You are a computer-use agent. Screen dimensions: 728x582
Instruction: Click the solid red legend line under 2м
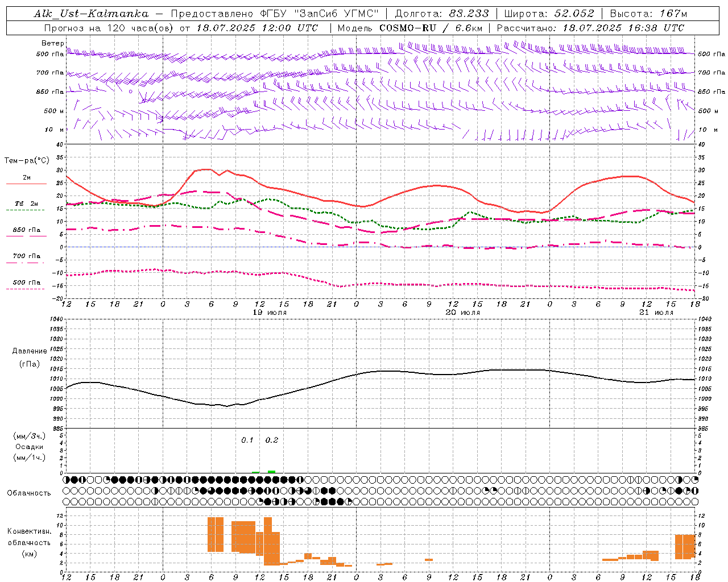tap(26, 184)
